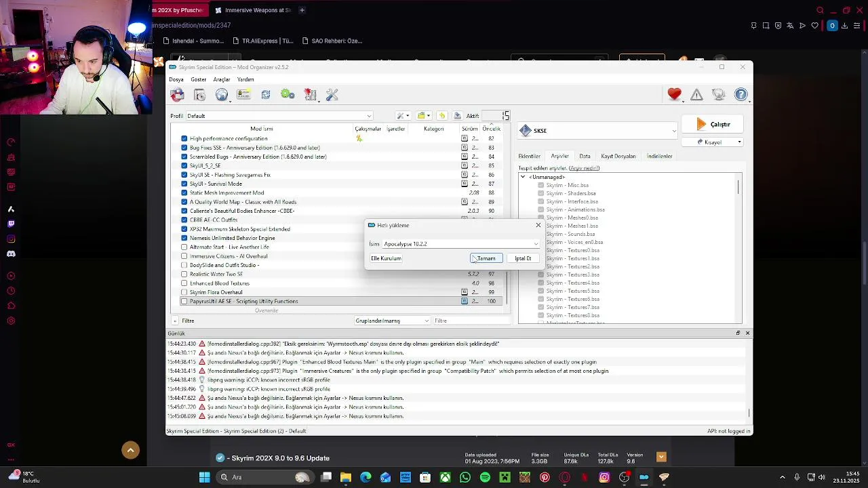Click Elle Kurulum manual install button
868x488 pixels.
coord(386,258)
